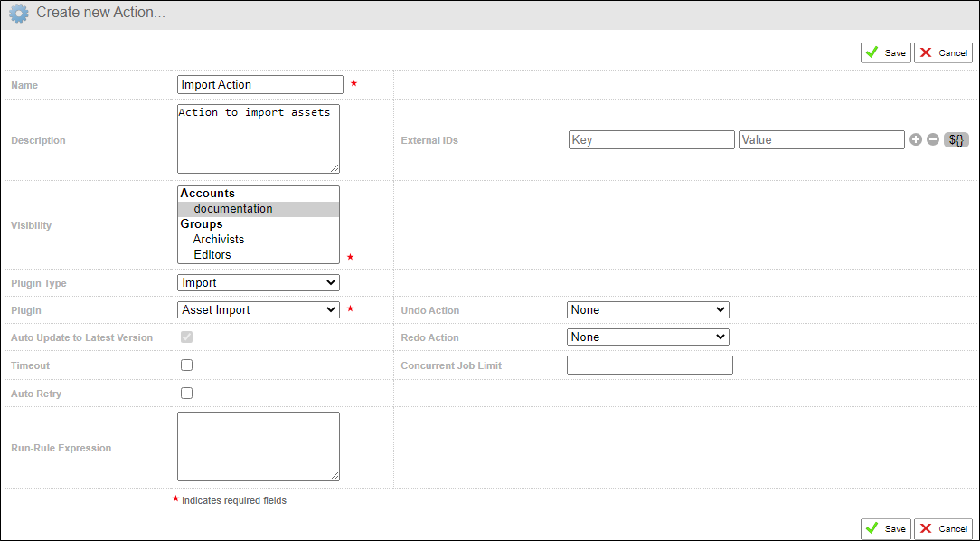
Task: Click the remove External ID minus icon
Action: (933, 139)
